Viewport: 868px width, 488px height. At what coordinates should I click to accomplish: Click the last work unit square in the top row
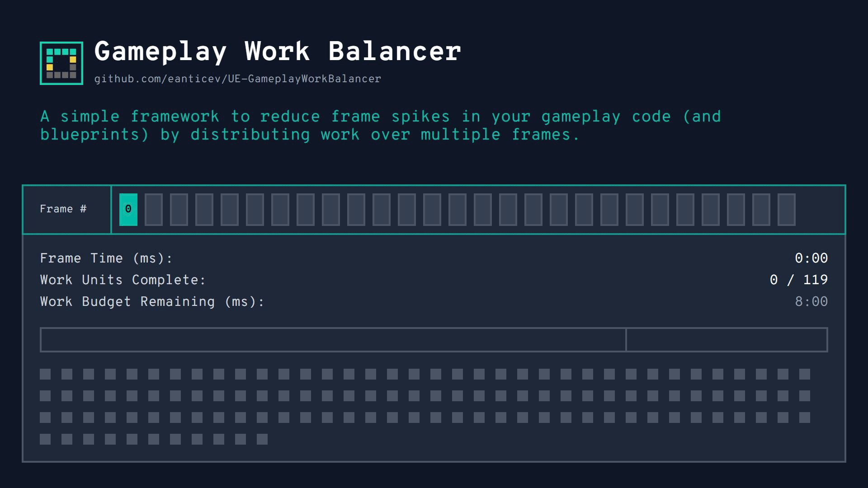805,374
